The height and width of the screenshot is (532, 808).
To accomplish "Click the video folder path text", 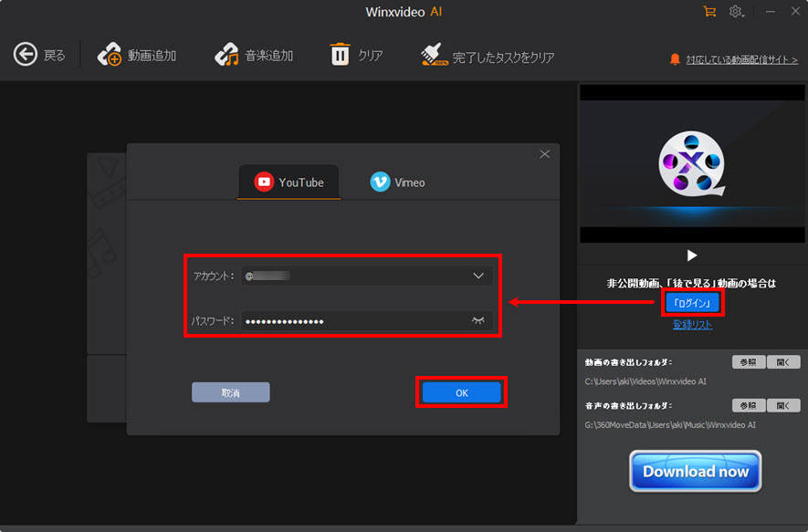I will pos(645,381).
